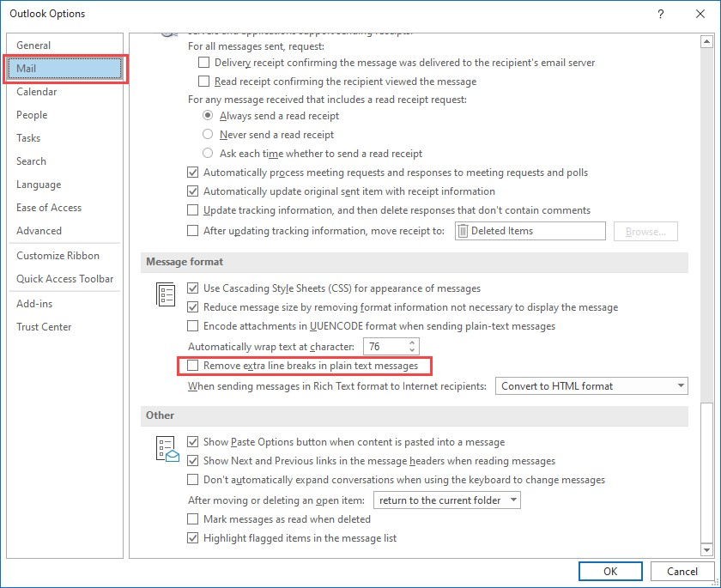The image size is (721, 588).
Task: Click the Help question mark icon
Action: [661, 14]
